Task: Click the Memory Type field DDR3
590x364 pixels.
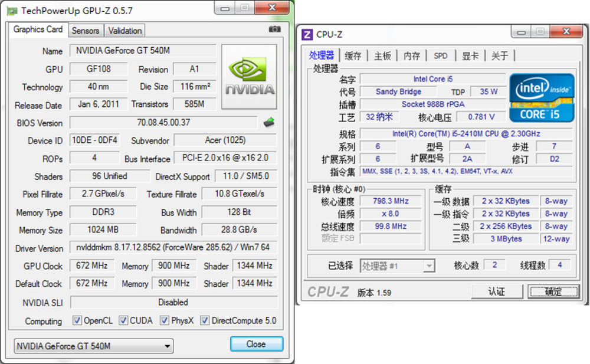Action: [103, 212]
